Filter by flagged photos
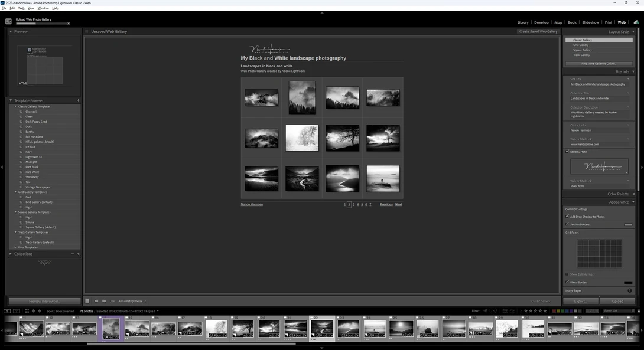 pos(485,311)
